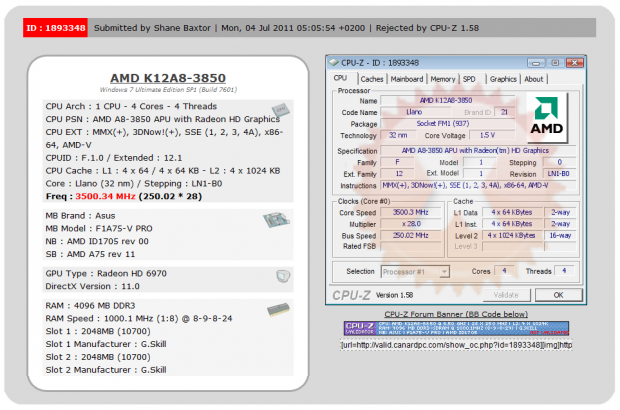620x410 pixels.
Task: Click the GPU Type : Radeon HD 6970 line
Action: (106, 273)
